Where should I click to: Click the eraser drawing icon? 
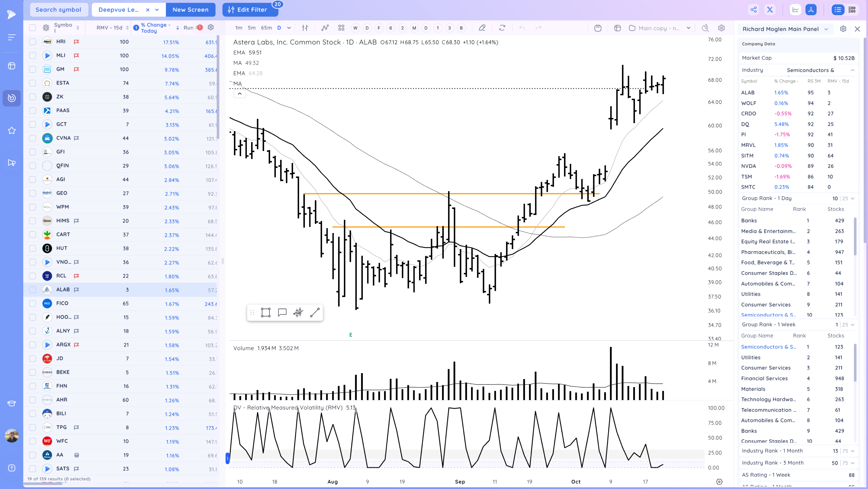click(482, 28)
